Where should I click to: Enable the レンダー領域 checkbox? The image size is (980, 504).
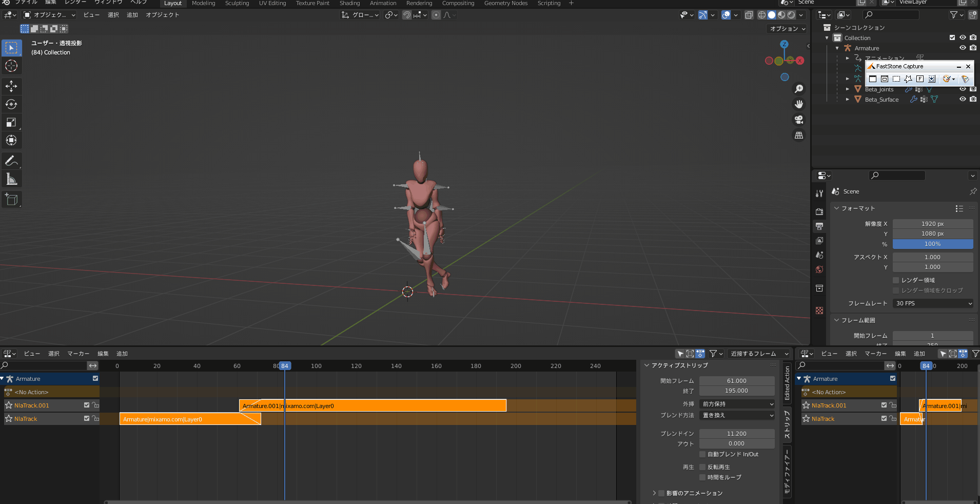(x=896, y=280)
